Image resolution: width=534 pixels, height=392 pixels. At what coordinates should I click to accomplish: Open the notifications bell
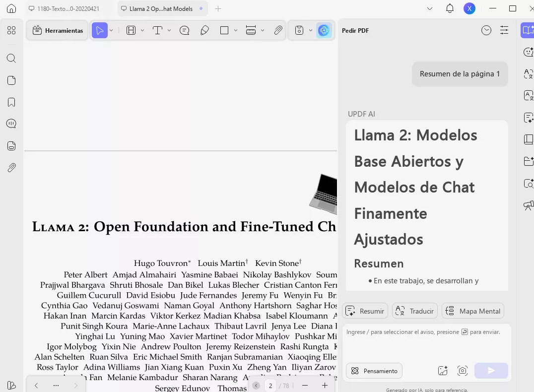[450, 8]
